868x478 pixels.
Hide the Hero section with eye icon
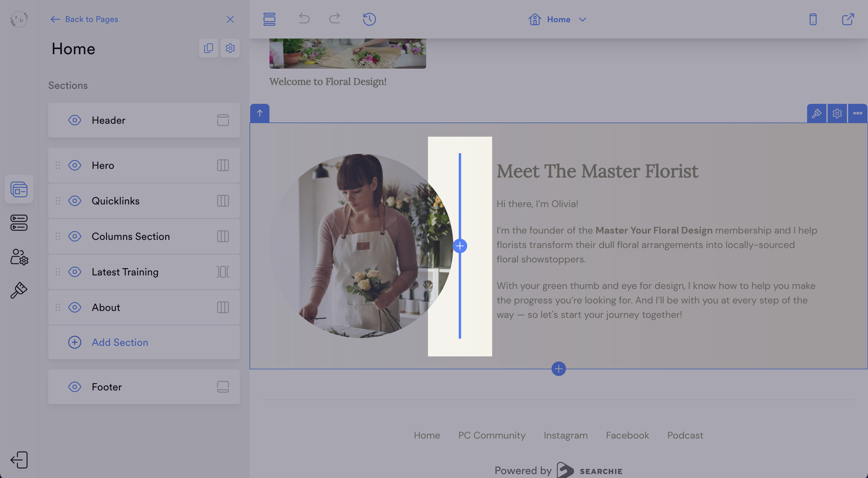[74, 165]
